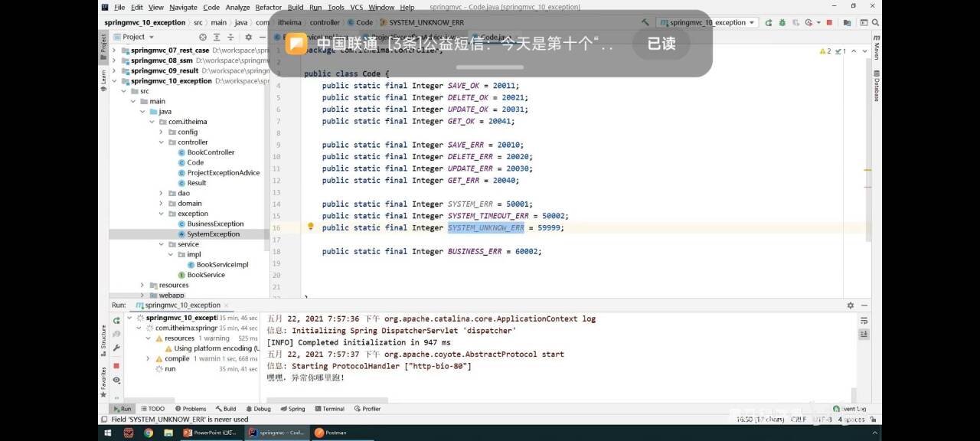Hide the Run panel with the minus icon
The width and height of the screenshot is (980, 441).
(865, 305)
